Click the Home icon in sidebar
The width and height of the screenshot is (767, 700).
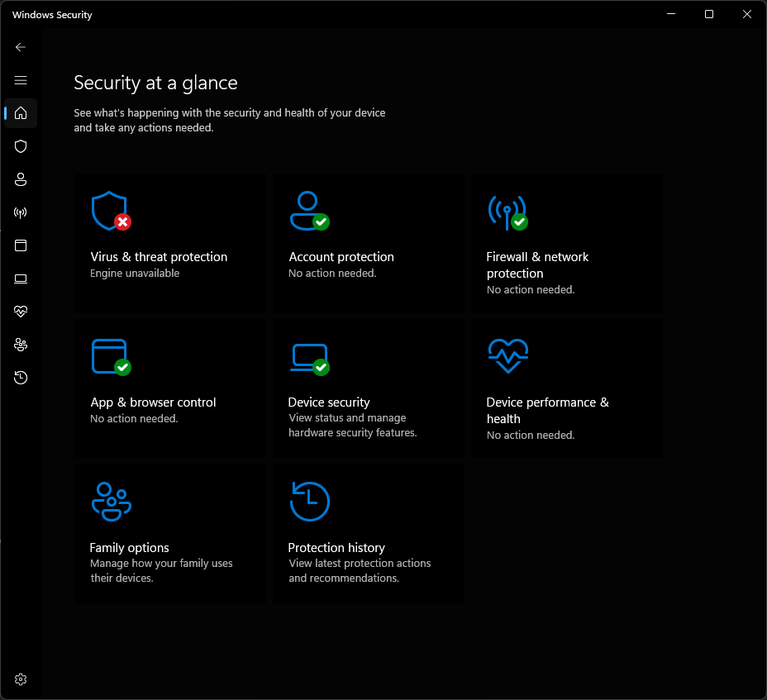21,113
